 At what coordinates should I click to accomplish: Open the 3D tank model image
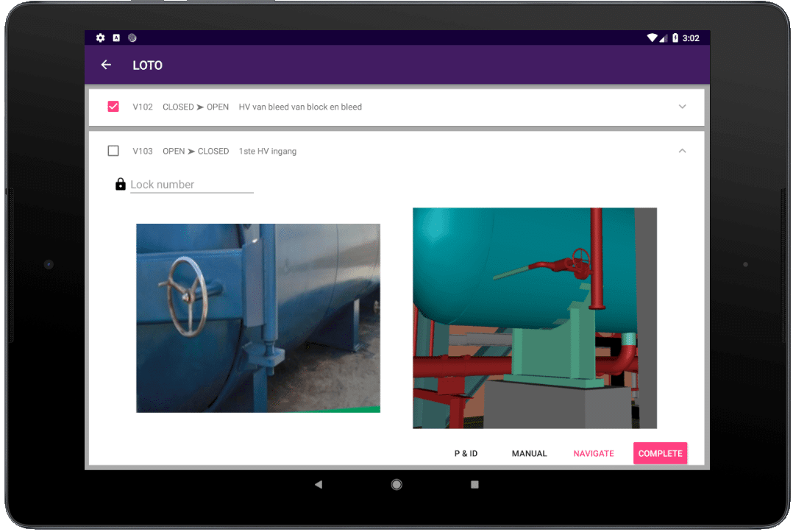click(535, 318)
